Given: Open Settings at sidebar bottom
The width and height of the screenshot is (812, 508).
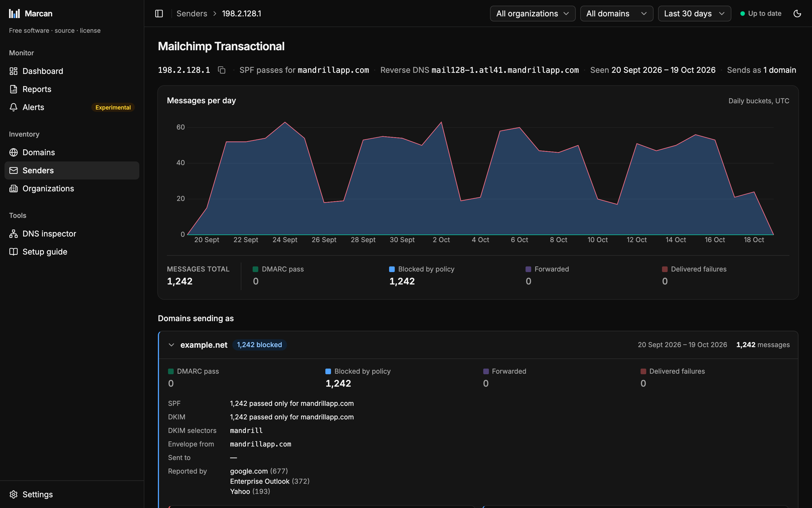Looking at the screenshot, I should tap(72, 494).
